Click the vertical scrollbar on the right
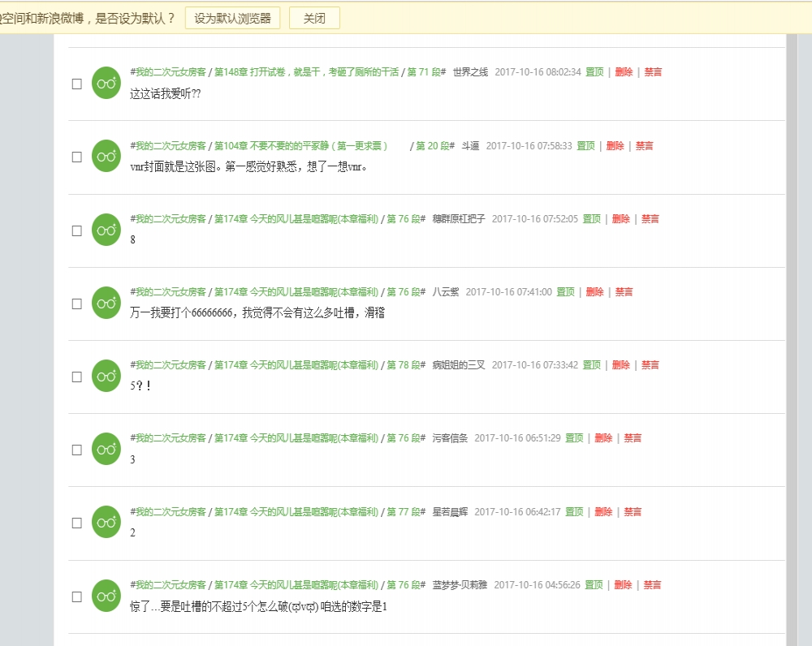 tap(790, 325)
